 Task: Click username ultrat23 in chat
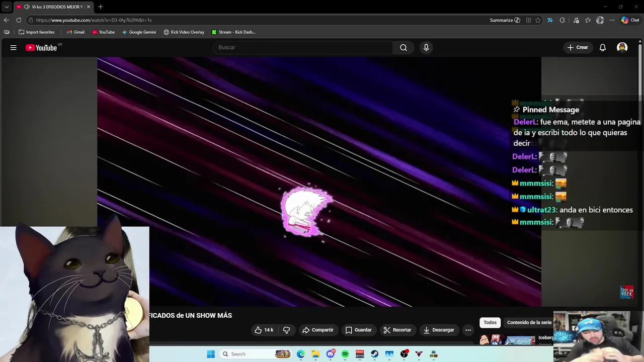click(542, 210)
